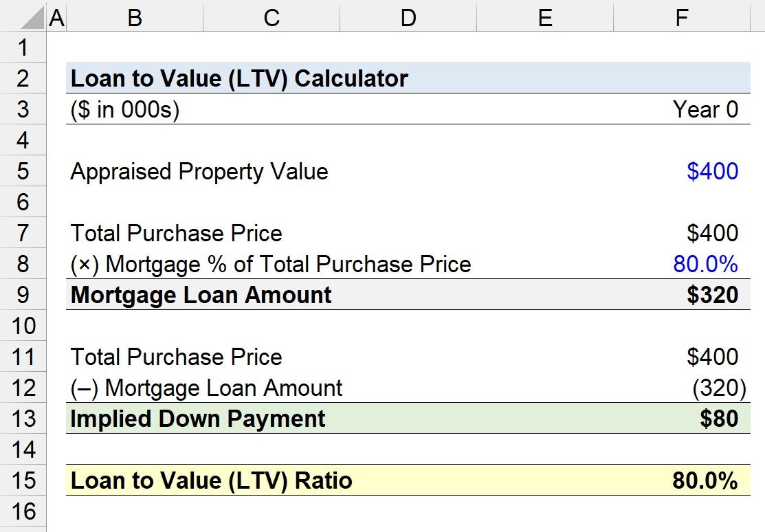
Task: Select the (320) negative loan amount cell
Action: coord(682,388)
